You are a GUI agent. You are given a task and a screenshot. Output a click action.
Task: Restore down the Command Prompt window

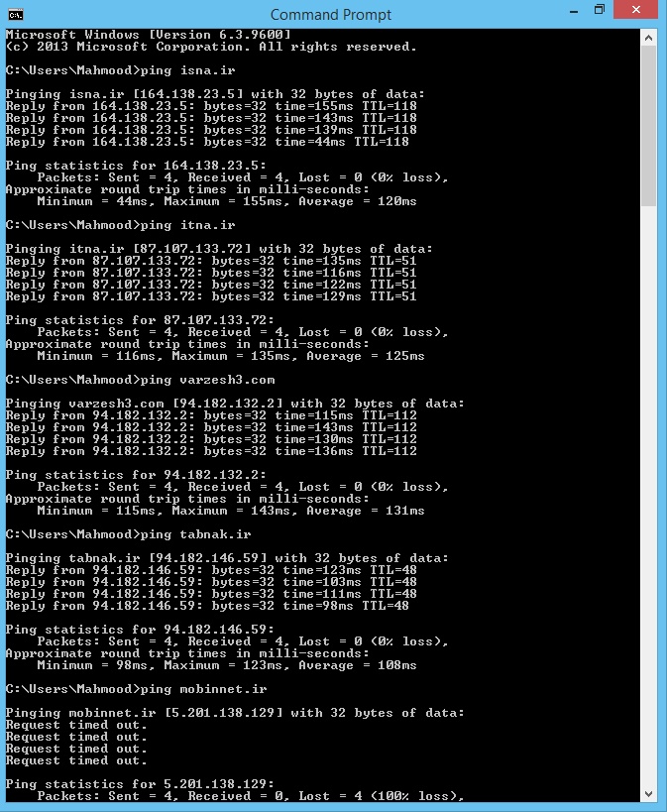pyautogui.click(x=600, y=10)
